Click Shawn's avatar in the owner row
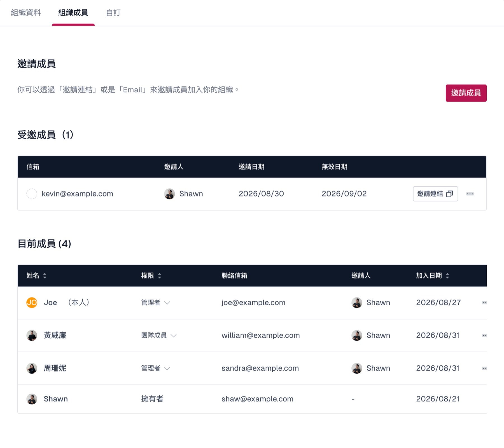This screenshot has width=504, height=448. click(x=32, y=399)
